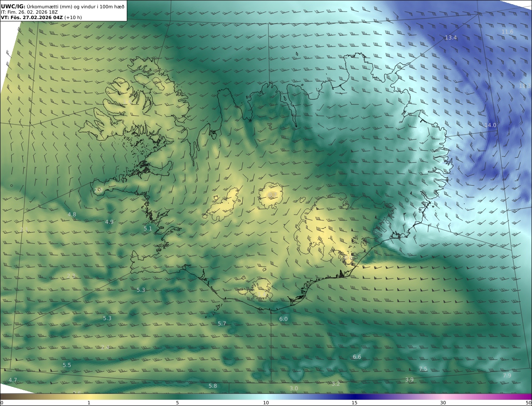This screenshot has width=532, height=406.
Task: Click the map value label "6.0"
Action: coord(283,319)
